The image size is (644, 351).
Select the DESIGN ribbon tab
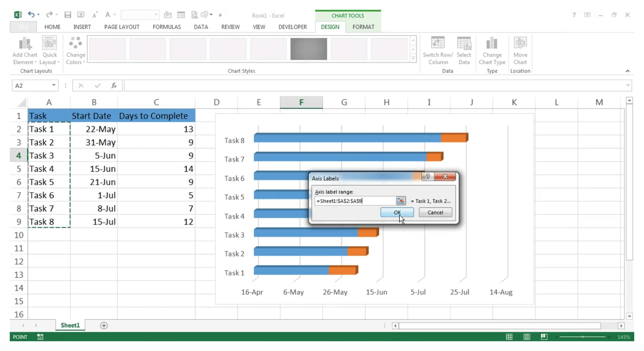tap(330, 27)
